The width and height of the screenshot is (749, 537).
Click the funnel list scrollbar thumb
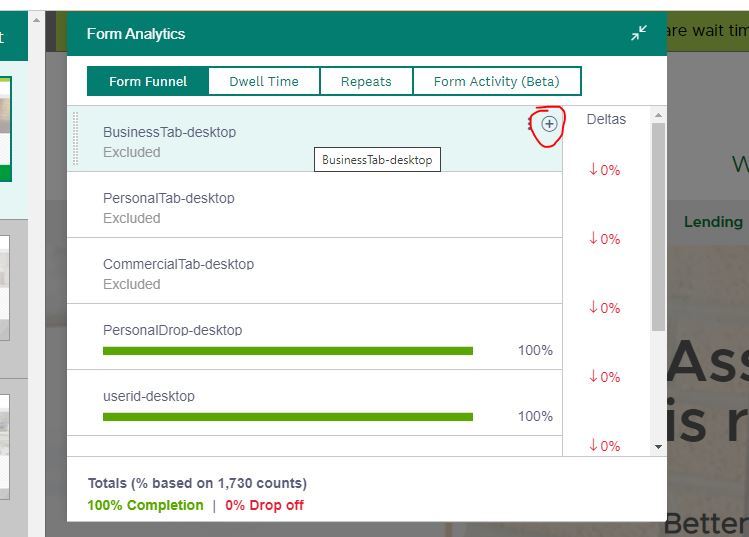(658, 225)
